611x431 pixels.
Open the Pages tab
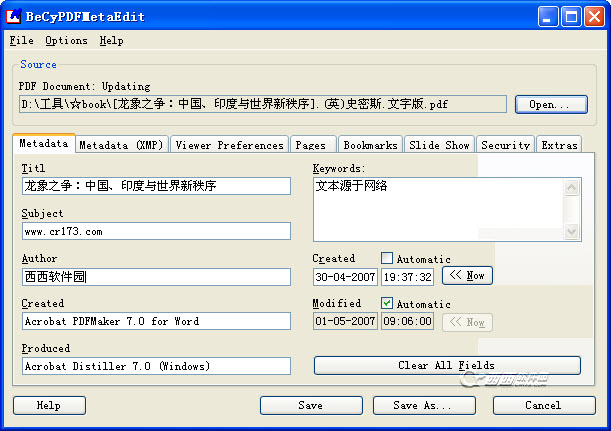point(313,145)
